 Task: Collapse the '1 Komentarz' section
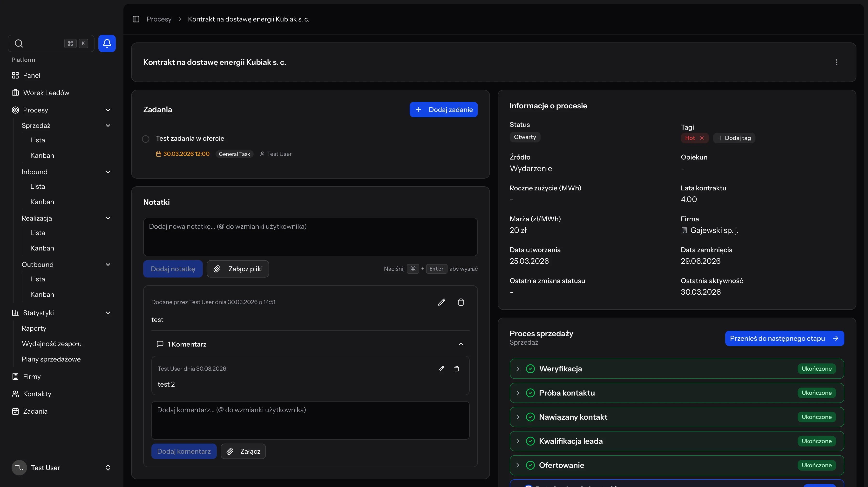(461, 344)
